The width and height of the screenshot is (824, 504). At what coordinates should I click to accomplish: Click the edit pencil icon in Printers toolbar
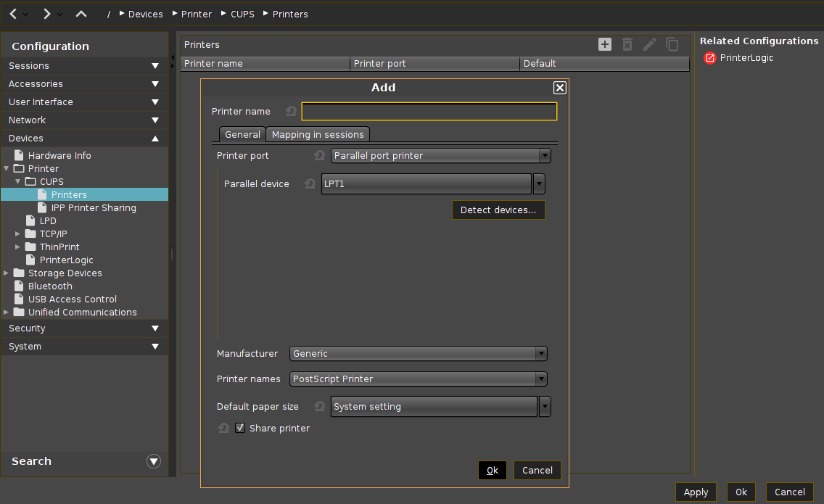pyautogui.click(x=650, y=45)
